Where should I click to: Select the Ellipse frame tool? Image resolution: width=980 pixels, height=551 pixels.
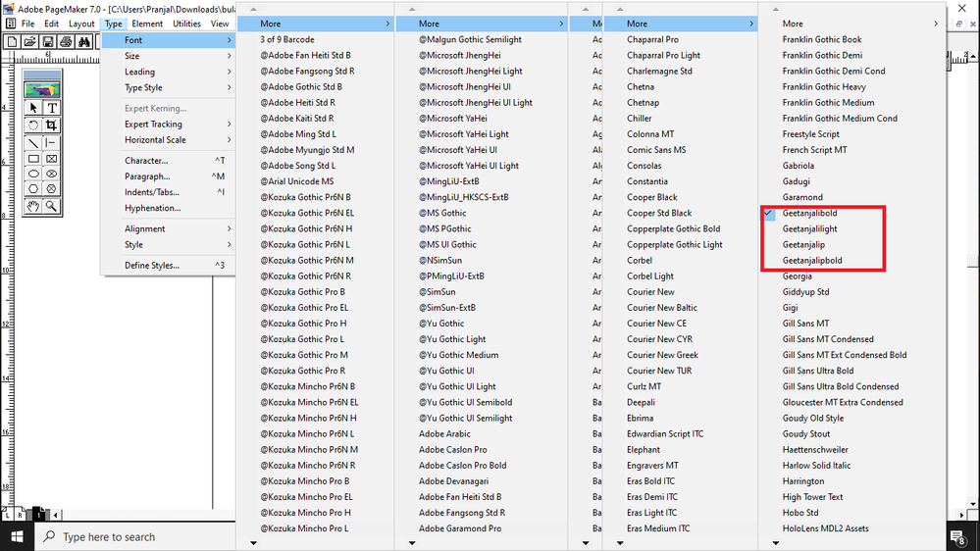tap(52, 174)
